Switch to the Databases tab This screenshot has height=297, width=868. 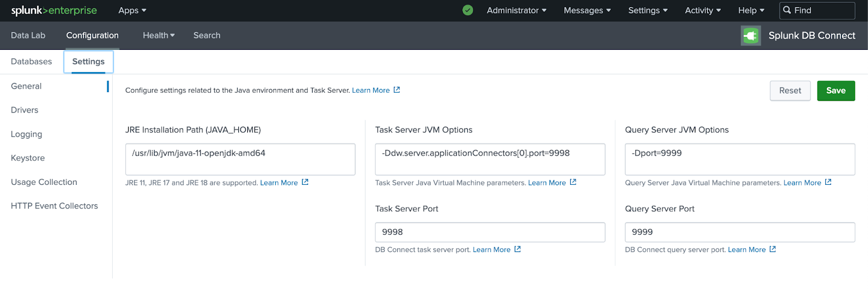(x=31, y=62)
